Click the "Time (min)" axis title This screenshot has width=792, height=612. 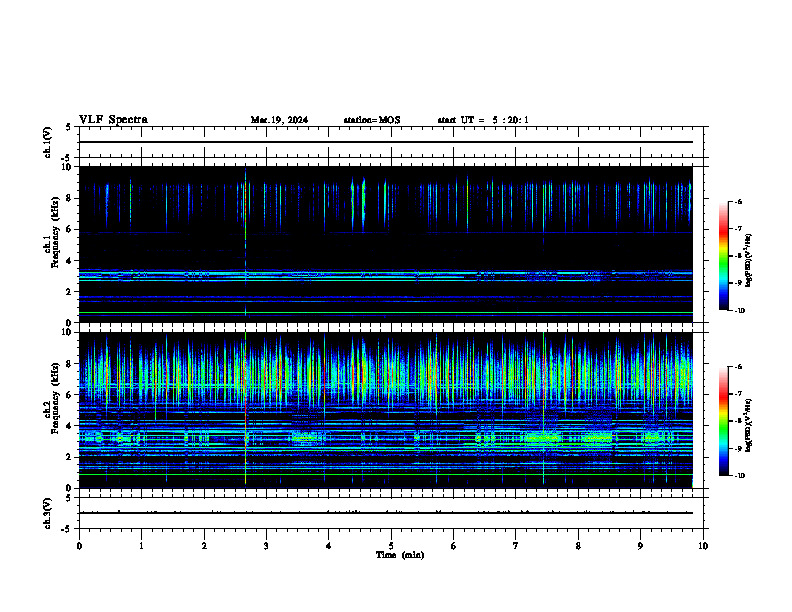click(x=400, y=555)
